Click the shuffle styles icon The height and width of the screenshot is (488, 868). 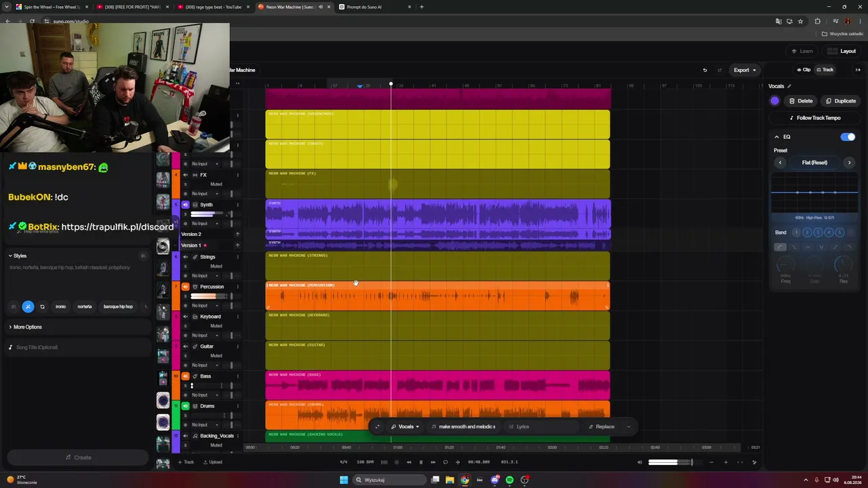(x=42, y=307)
